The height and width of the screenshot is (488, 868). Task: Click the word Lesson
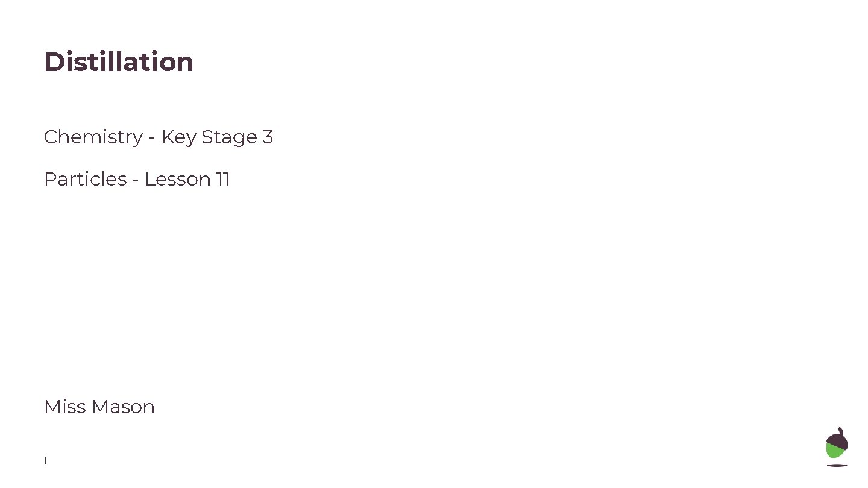[177, 180]
